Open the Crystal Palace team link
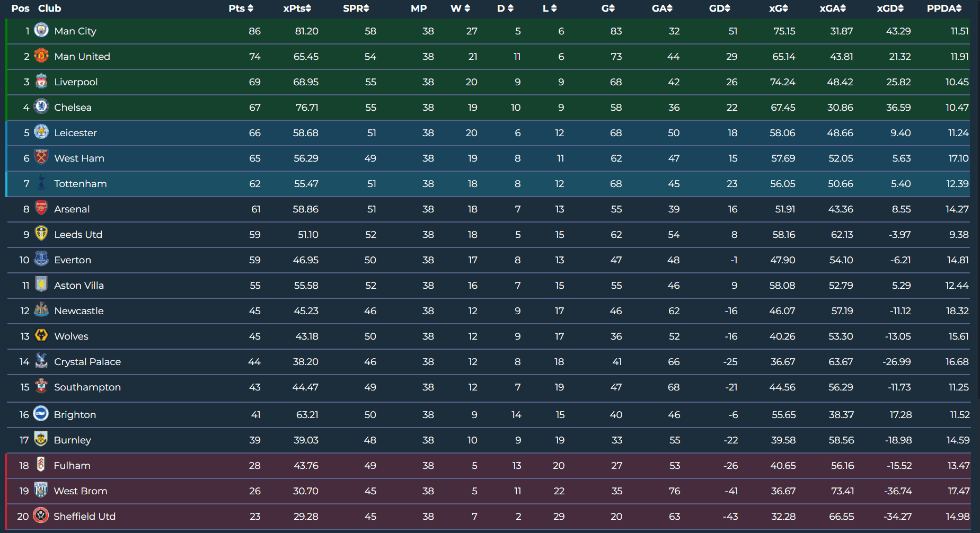980x533 pixels. coord(87,362)
